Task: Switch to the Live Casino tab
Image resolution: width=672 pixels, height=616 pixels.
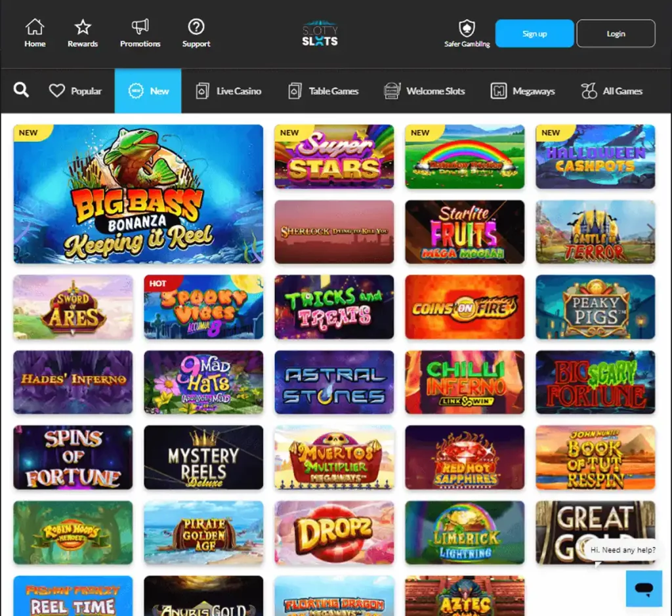Action: [x=228, y=91]
